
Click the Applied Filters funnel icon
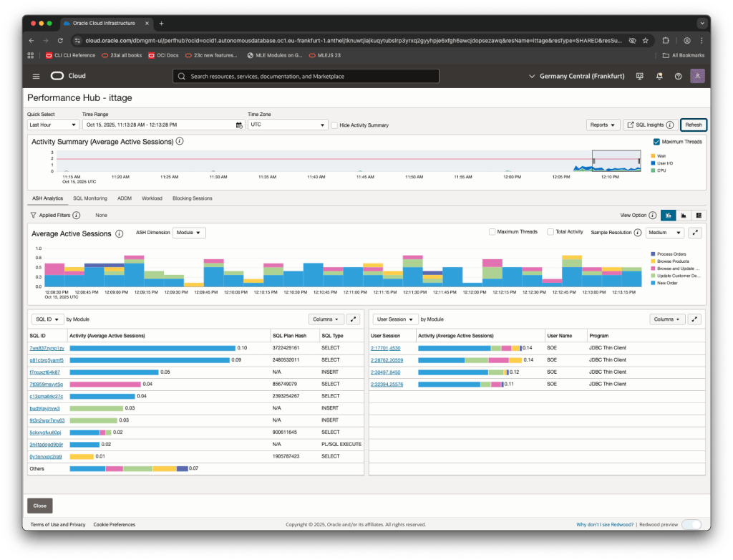(x=33, y=215)
